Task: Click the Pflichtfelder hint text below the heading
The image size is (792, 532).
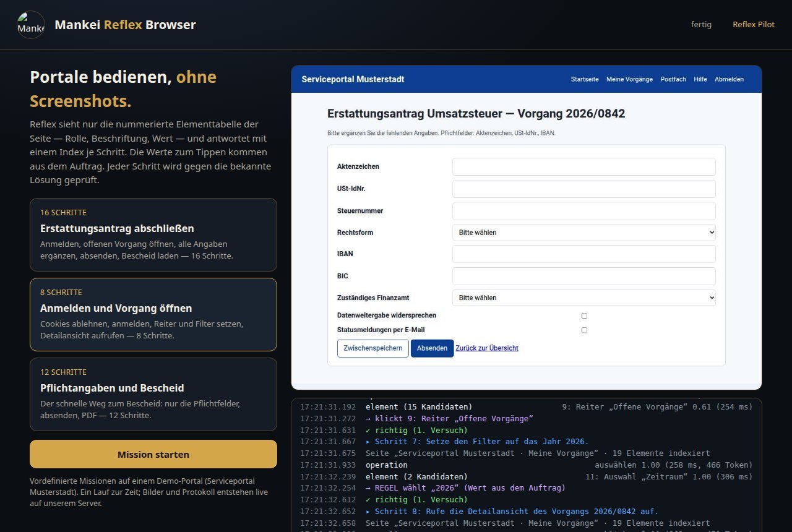Action: pyautogui.click(x=441, y=133)
